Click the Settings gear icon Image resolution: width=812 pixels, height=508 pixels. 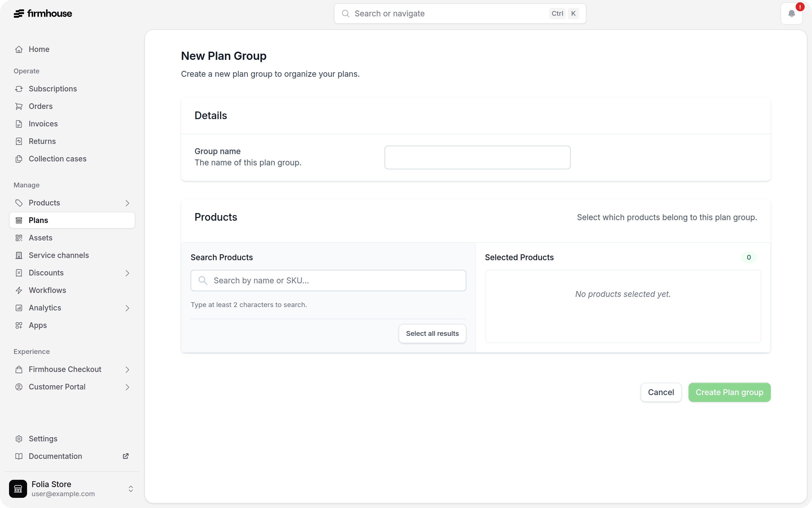click(19, 439)
